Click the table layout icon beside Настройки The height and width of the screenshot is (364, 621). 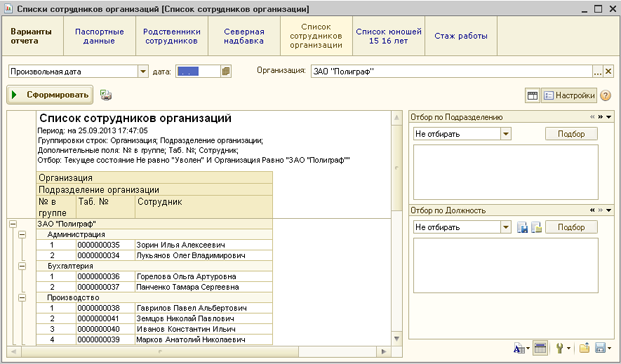532,95
